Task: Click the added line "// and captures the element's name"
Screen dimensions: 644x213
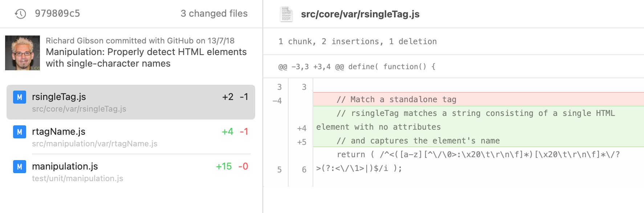Action: tap(418, 141)
